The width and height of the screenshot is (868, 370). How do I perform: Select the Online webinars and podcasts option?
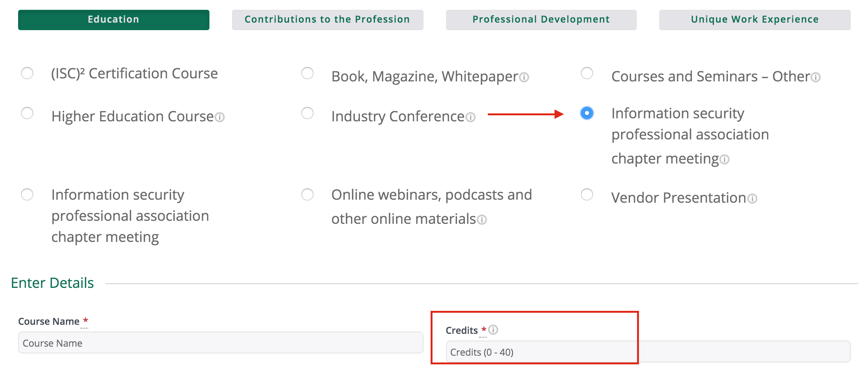[x=307, y=195]
